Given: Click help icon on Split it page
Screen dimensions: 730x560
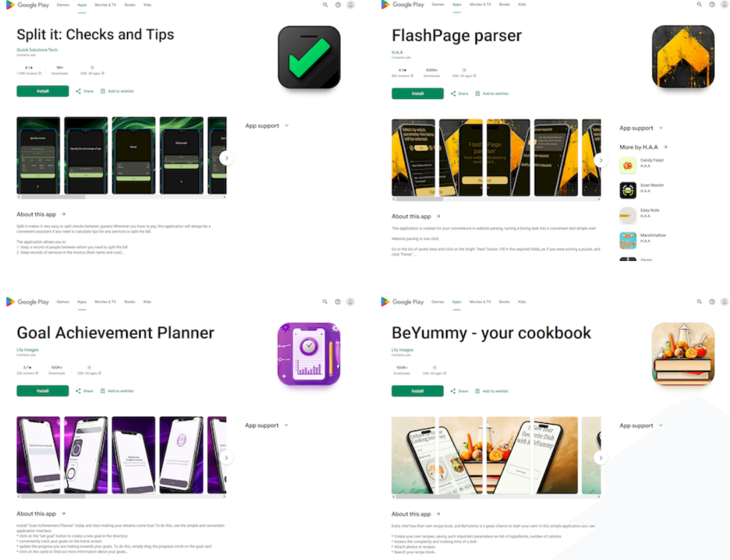Looking at the screenshot, I should point(338,5).
